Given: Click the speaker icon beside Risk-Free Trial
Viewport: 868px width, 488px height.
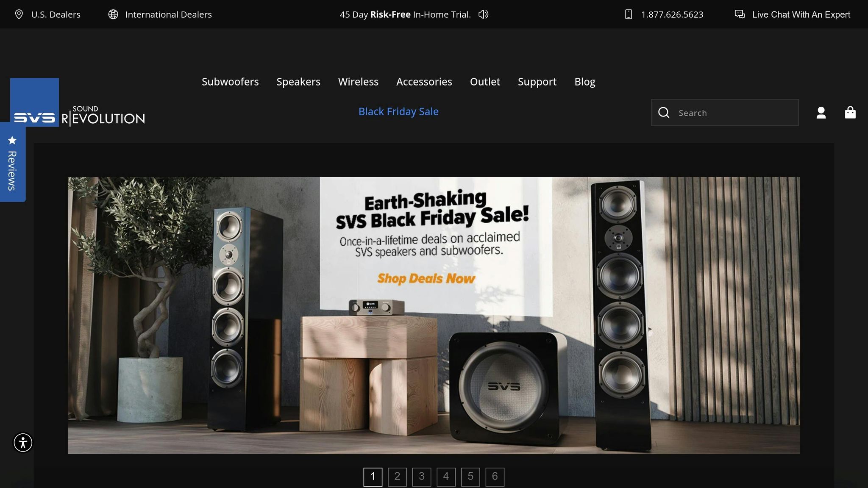Looking at the screenshot, I should [x=484, y=14].
